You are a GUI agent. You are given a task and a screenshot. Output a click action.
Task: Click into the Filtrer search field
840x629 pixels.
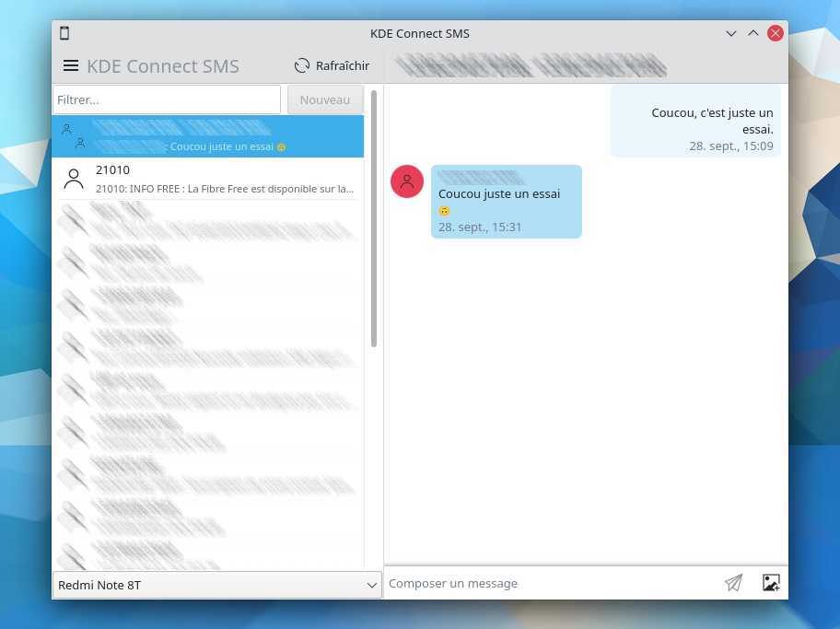click(x=167, y=99)
